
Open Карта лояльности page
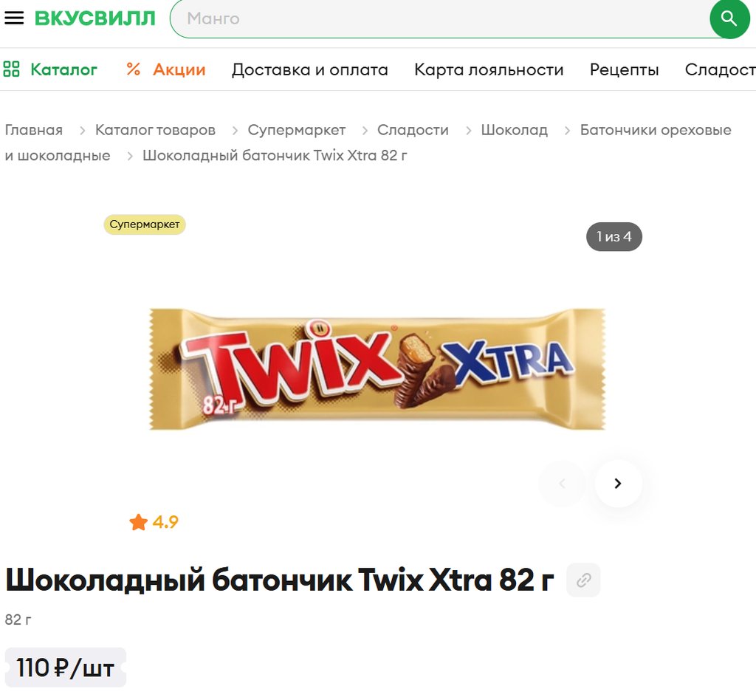point(489,69)
